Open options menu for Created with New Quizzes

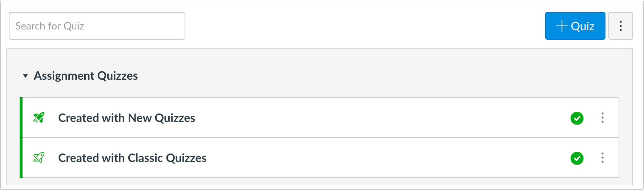(602, 118)
